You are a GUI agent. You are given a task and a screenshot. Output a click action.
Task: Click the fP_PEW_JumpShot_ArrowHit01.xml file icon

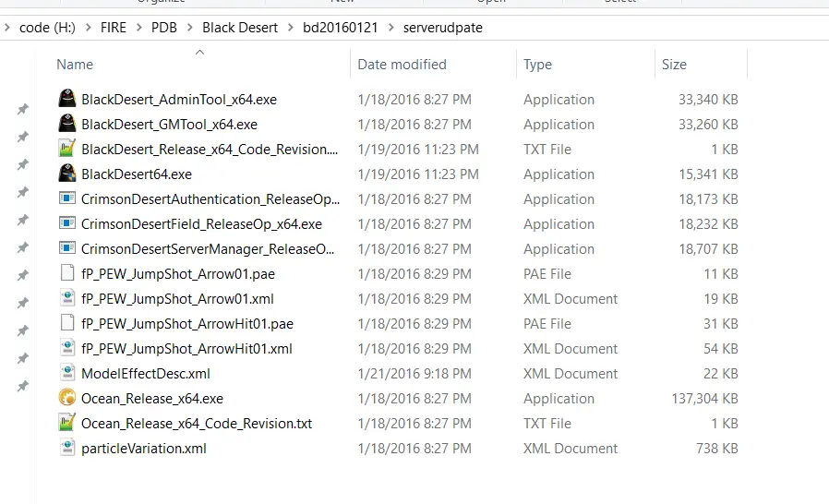(x=67, y=347)
